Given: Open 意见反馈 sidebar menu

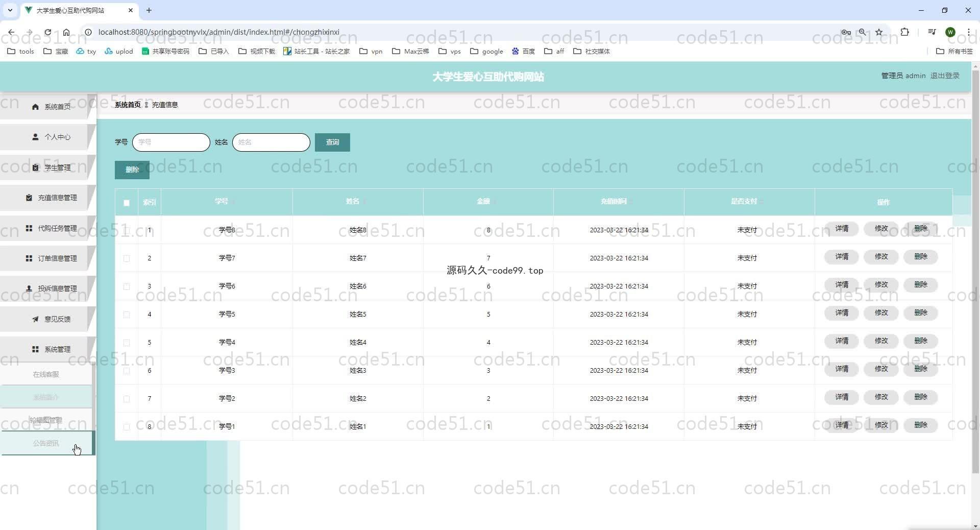Looking at the screenshot, I should click(47, 319).
